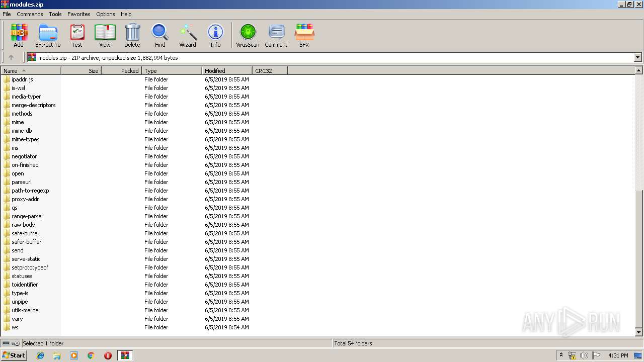Image resolution: width=644 pixels, height=362 pixels.
Task: Select the utils-merge folder
Action: 25,310
